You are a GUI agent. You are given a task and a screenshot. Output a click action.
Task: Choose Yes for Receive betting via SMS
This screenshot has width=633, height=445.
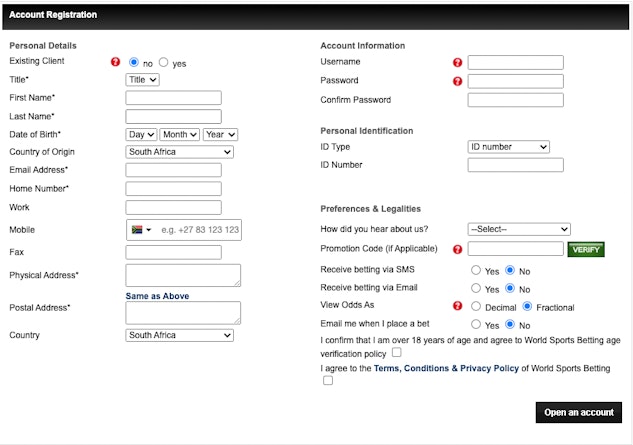tap(476, 270)
